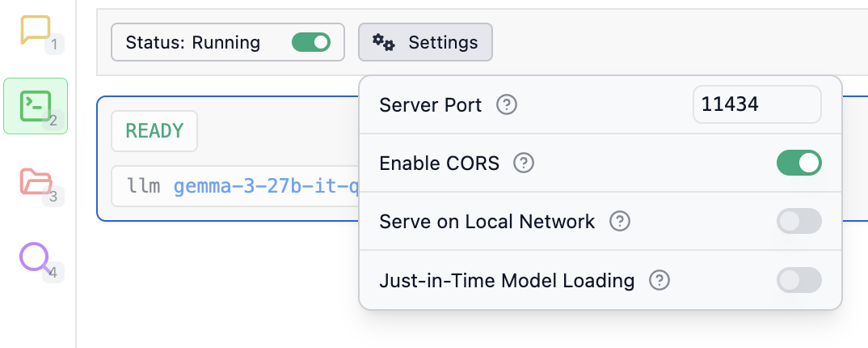Toggle the Status Running server switch
868x348 pixels.
tap(311, 42)
